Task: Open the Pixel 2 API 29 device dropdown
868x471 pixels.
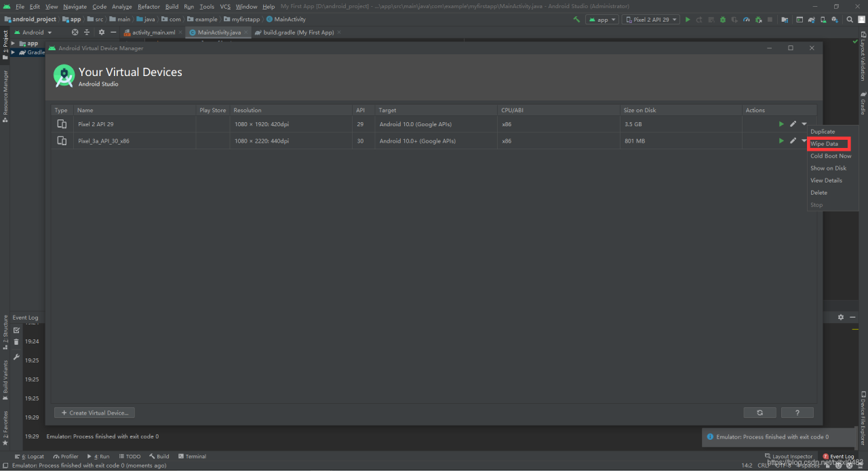Action: pos(651,20)
